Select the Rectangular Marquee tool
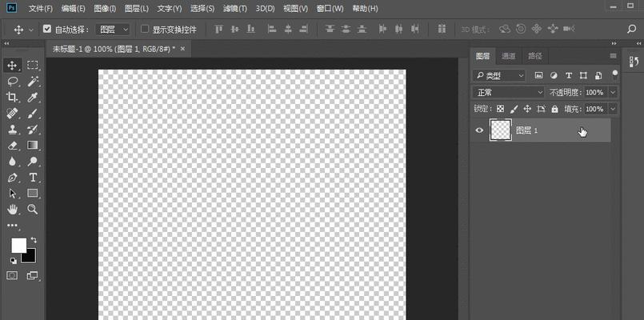The width and height of the screenshot is (644, 320). click(x=33, y=65)
